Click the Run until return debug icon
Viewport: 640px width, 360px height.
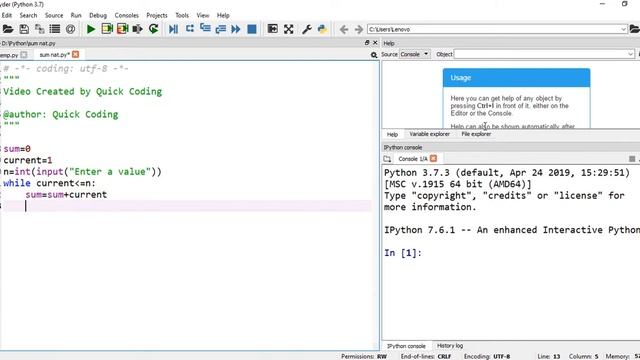pyautogui.click(x=220, y=29)
